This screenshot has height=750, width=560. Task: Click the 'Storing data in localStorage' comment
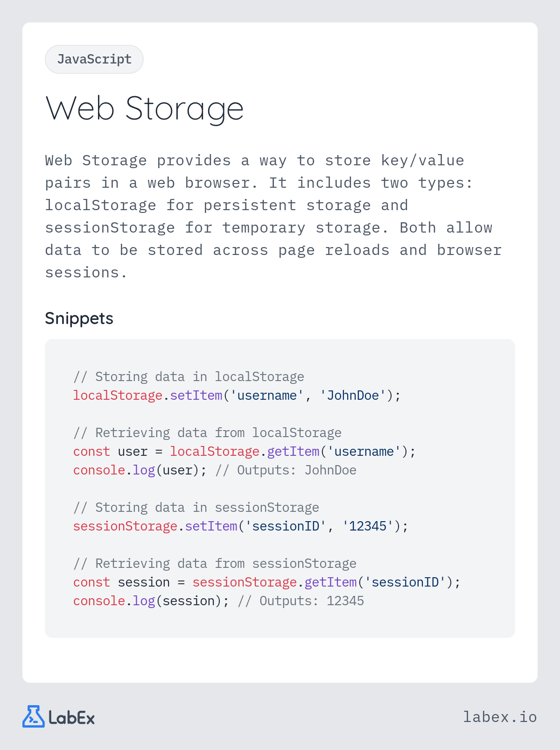point(189,377)
